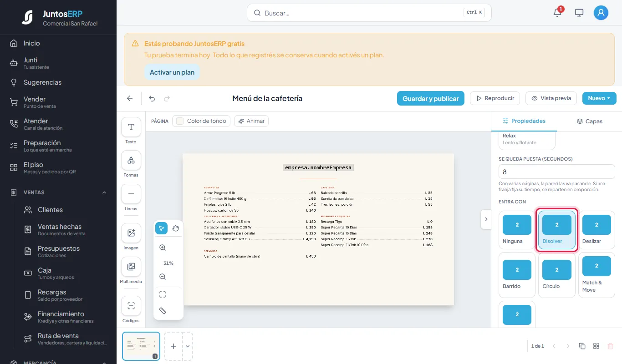Open the Texto tool

click(x=131, y=127)
